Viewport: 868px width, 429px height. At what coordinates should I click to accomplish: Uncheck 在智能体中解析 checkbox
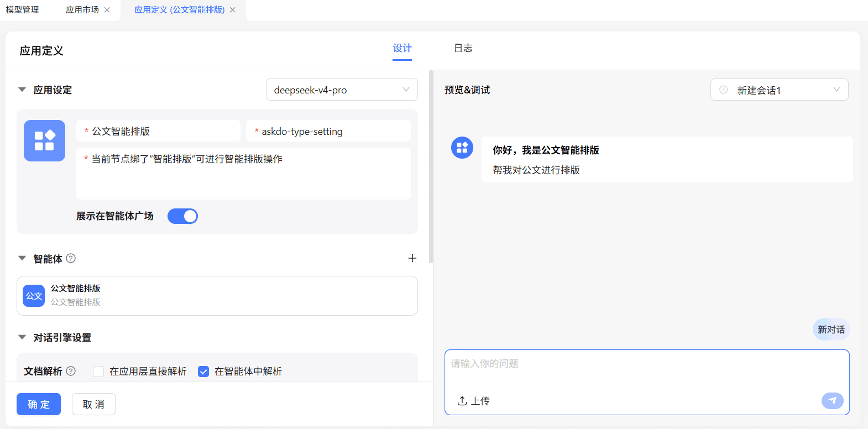203,372
